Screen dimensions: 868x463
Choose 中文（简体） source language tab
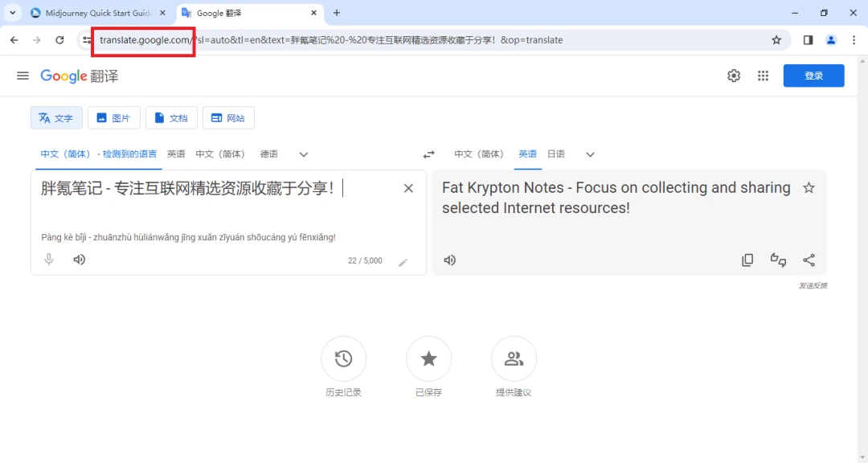tap(220, 154)
